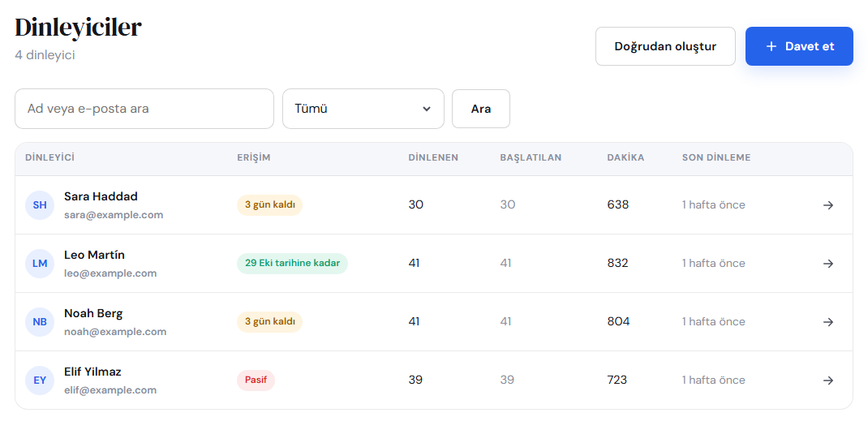868x430 pixels.
Task: Click email elif@example.com
Action: pyautogui.click(x=110, y=390)
